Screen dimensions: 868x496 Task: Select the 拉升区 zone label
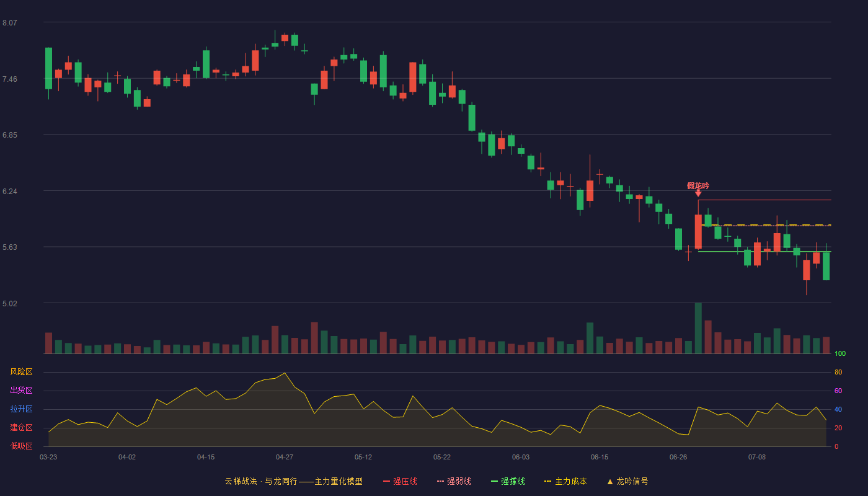tap(21, 409)
